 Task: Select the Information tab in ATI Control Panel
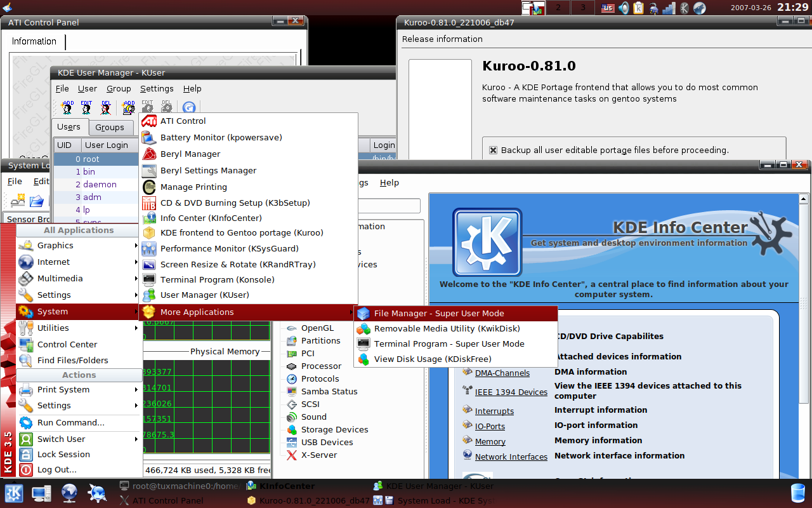pos(34,41)
